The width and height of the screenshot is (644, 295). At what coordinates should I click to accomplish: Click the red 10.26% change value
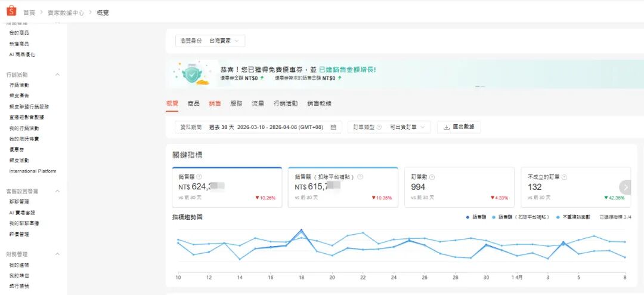click(x=265, y=198)
